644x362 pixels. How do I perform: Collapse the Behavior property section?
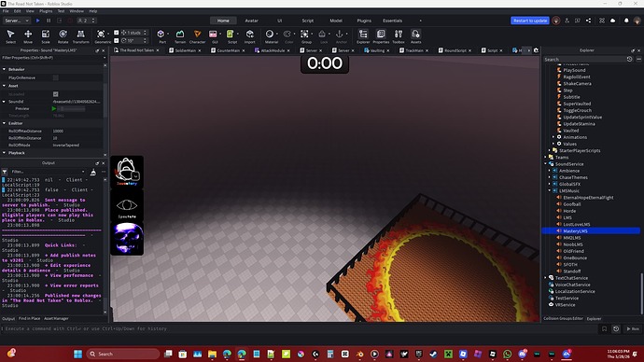tap(4, 69)
